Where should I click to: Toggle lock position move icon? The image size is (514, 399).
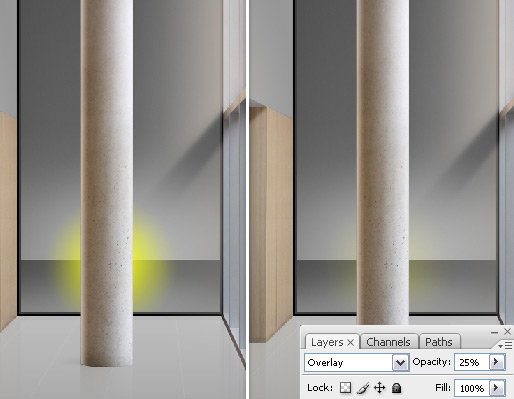click(379, 388)
